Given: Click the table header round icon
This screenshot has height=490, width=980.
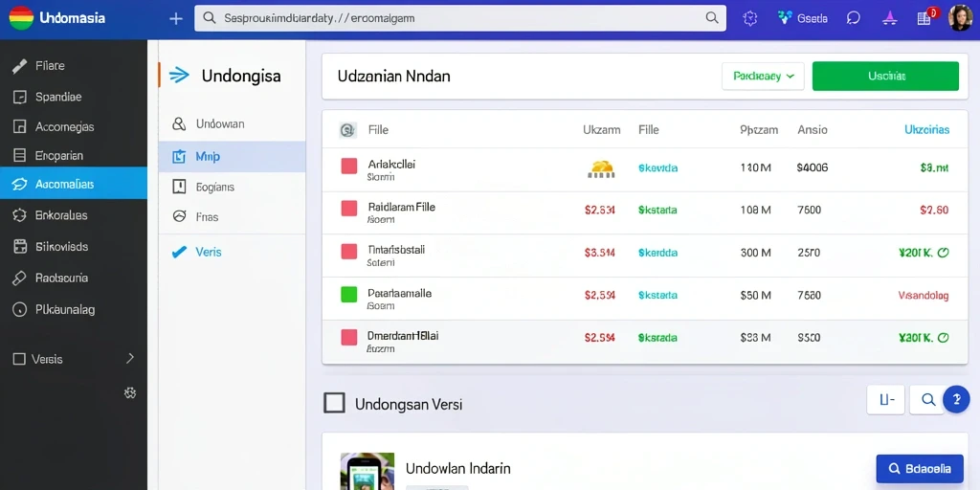Looking at the screenshot, I should pos(347,130).
